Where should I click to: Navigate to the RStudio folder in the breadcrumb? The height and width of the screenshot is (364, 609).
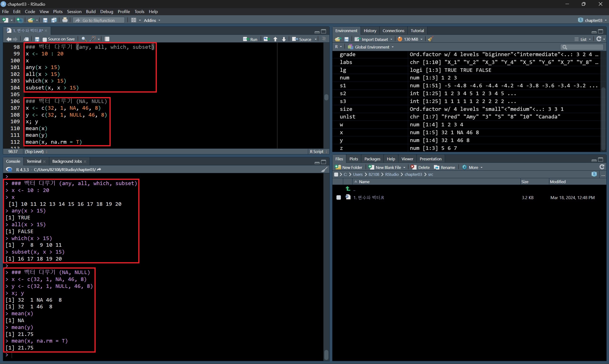click(392, 174)
